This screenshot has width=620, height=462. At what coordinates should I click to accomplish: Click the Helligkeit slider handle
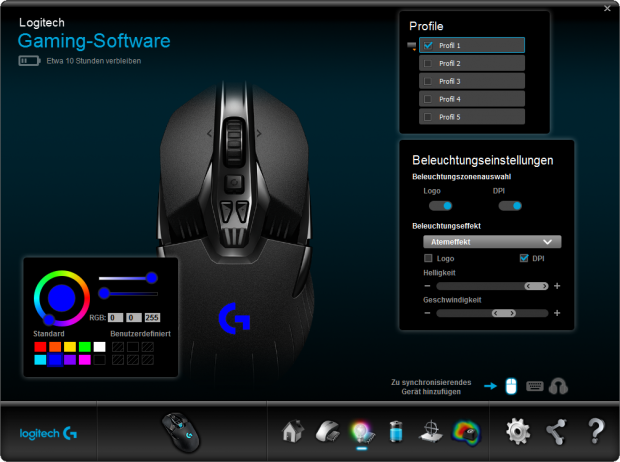(x=536, y=286)
